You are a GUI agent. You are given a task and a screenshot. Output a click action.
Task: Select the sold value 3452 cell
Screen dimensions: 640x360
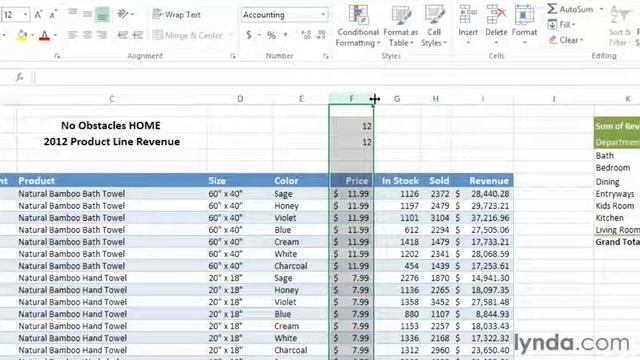pos(436,302)
